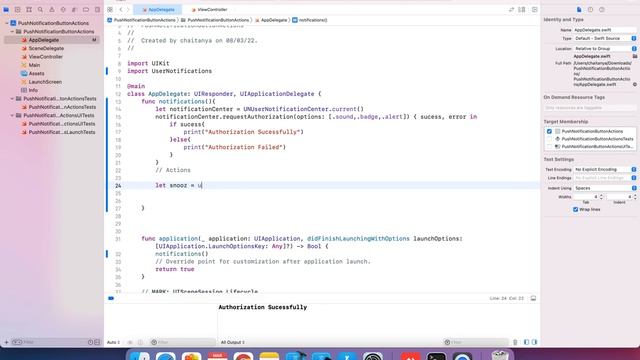Click AppDelegate in the jump bar

pos(271,20)
